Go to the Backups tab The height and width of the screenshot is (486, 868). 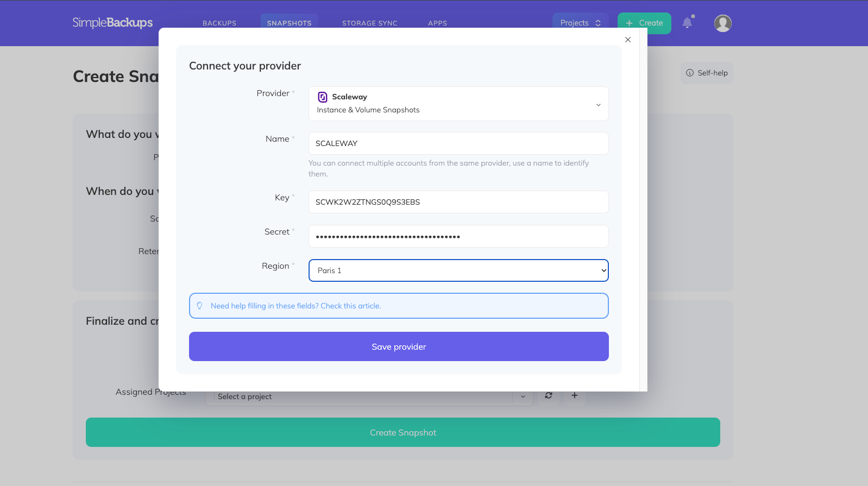point(219,23)
